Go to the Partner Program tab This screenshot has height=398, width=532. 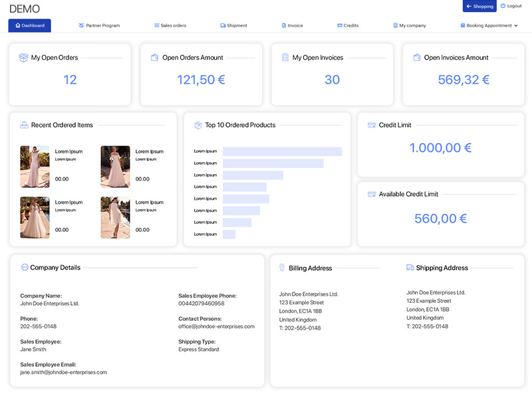click(x=99, y=25)
